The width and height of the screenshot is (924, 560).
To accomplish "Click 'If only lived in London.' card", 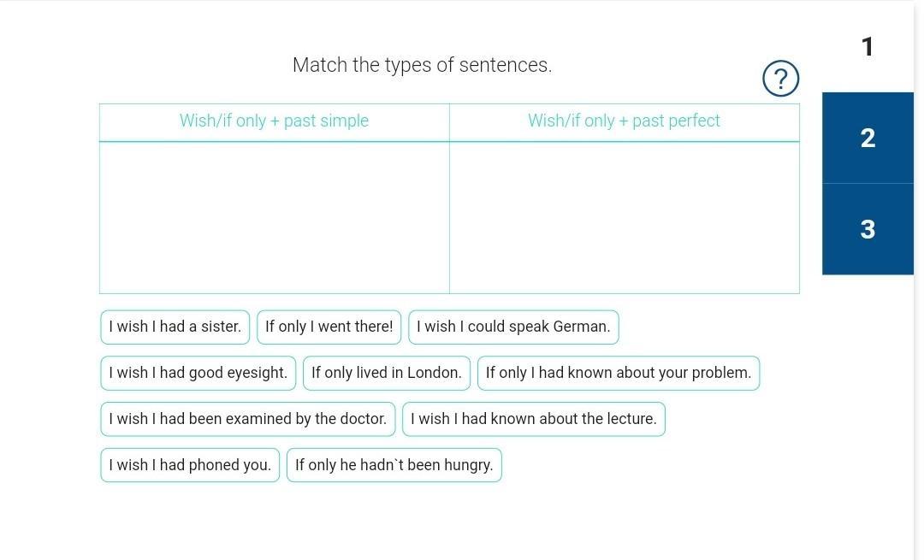I will (x=386, y=373).
